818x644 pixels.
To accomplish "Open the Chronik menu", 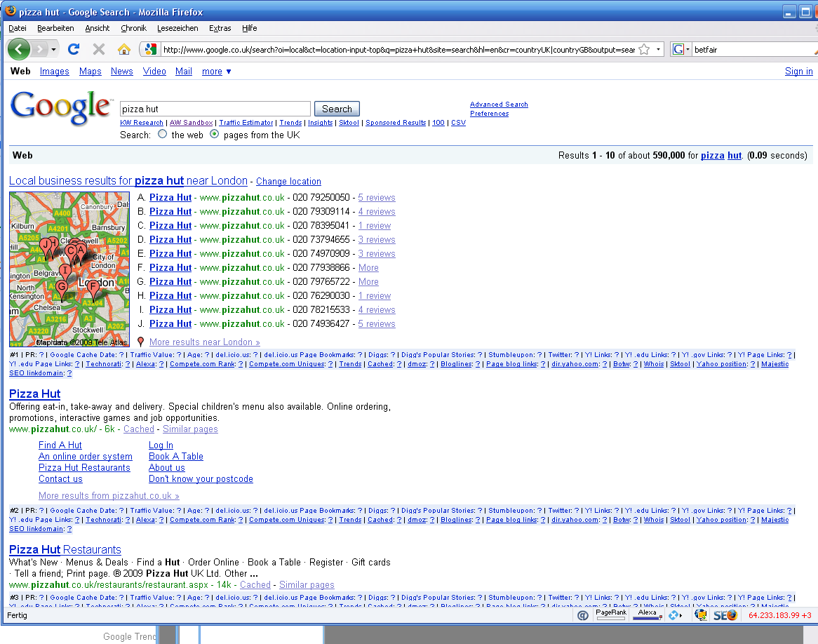I will coord(133,28).
